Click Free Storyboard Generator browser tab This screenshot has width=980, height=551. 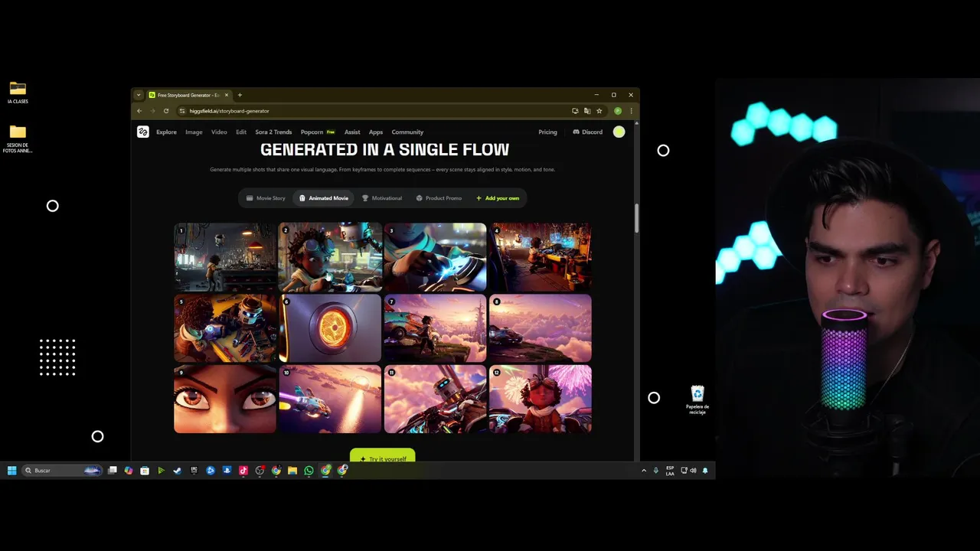point(188,95)
